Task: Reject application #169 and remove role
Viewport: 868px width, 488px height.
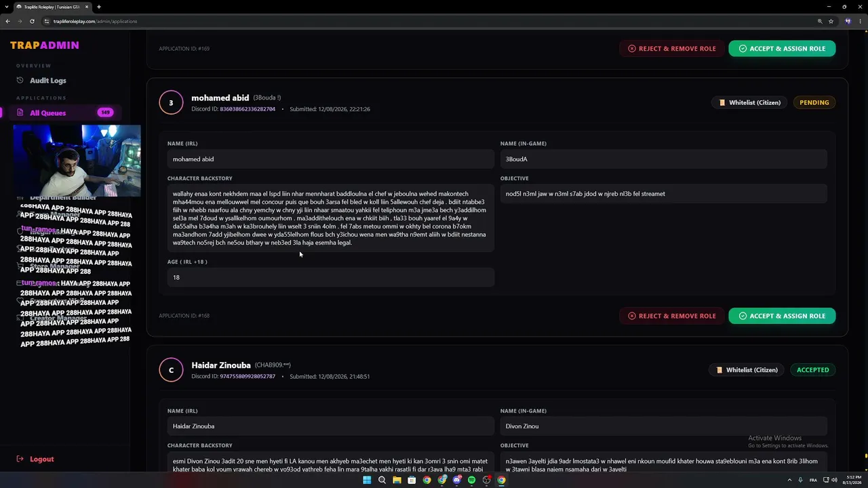Action: (672, 49)
